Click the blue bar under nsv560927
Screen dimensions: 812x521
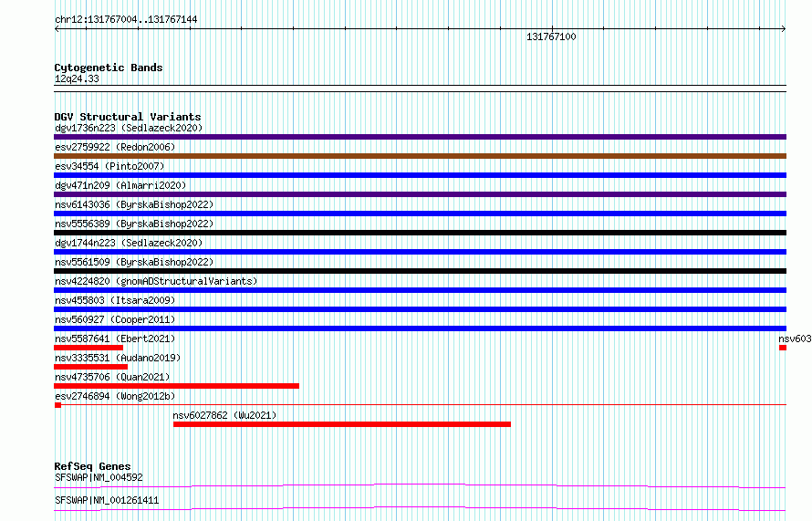coord(420,328)
